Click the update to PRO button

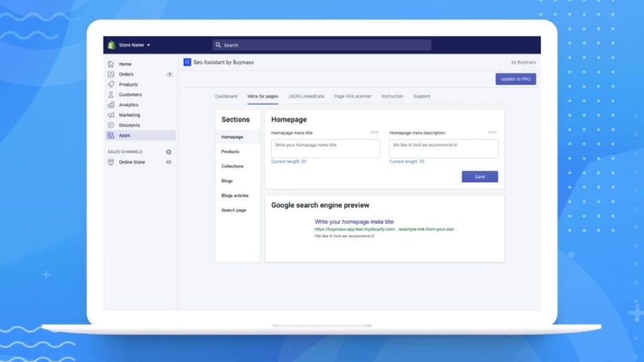pos(516,79)
